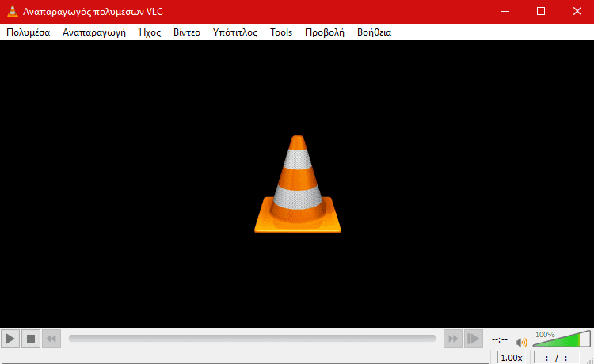
Task: Open the Βοήθεια menu
Action: pyautogui.click(x=375, y=32)
